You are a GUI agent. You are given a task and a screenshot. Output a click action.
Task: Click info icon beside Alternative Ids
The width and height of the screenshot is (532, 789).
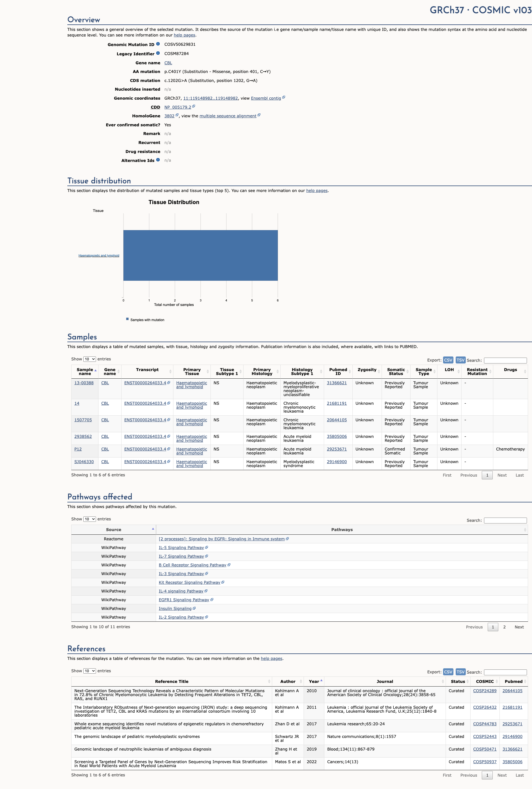point(158,160)
